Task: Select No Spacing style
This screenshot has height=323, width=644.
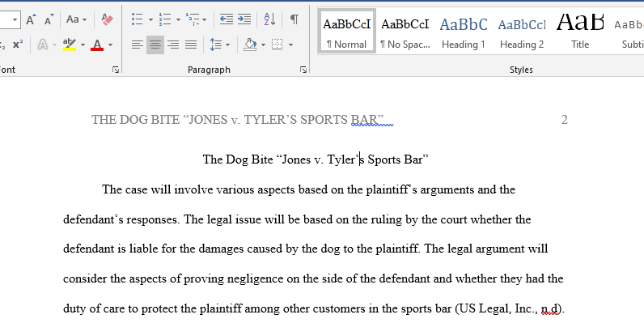Action: pyautogui.click(x=405, y=32)
